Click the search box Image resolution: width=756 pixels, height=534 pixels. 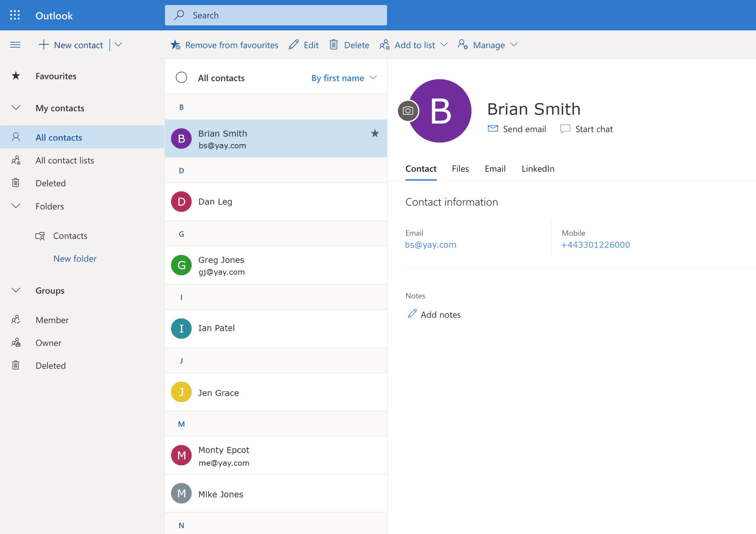tap(276, 15)
